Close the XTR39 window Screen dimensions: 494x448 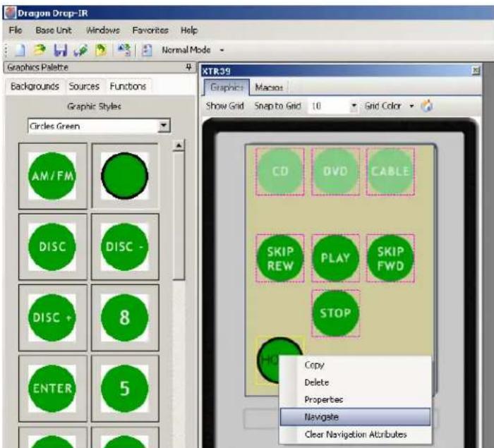[x=476, y=71]
